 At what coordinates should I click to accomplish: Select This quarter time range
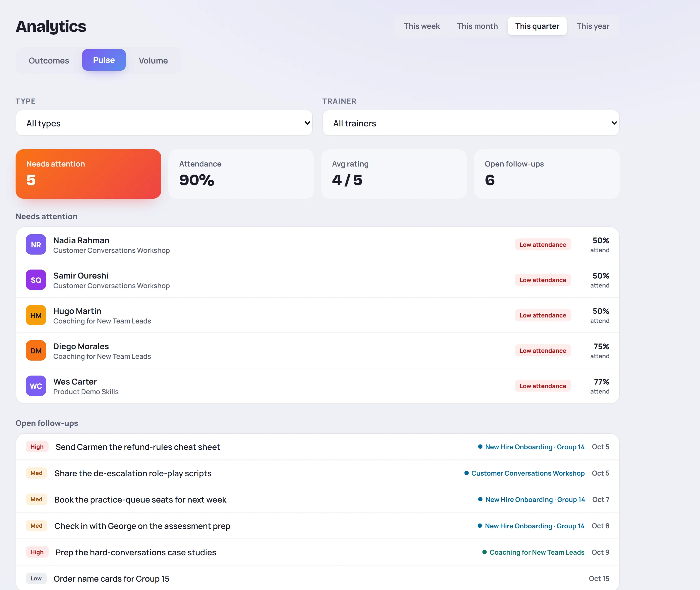coord(537,26)
